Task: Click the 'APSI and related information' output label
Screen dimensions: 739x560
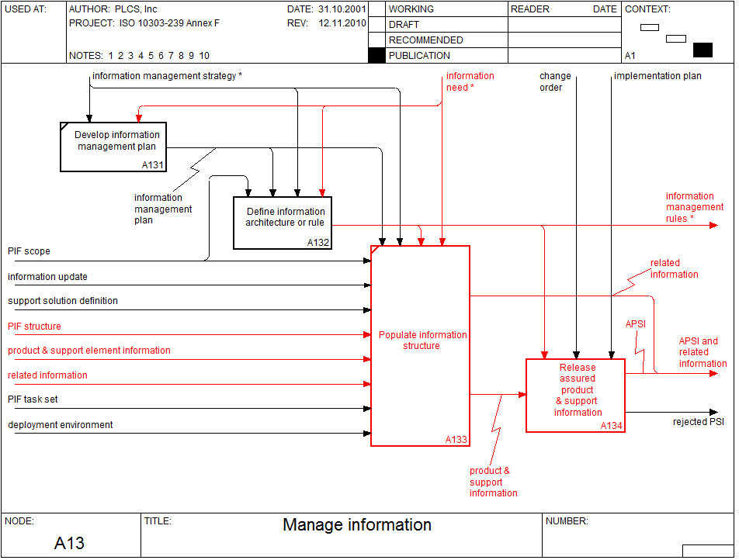Action: [703, 352]
